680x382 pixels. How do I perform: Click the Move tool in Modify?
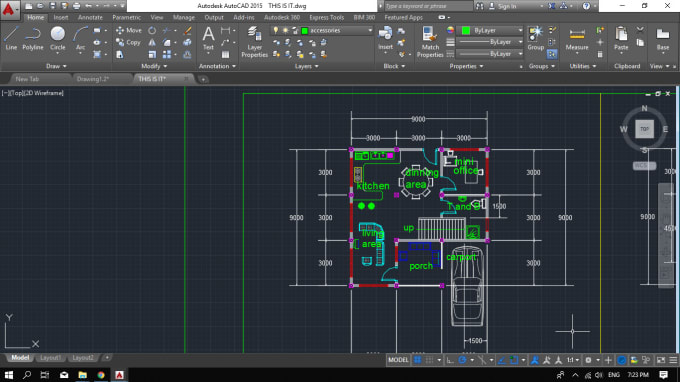129,30
